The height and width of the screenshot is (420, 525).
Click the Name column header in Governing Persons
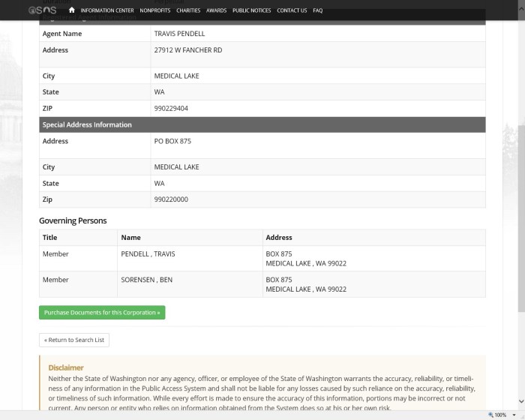pos(131,238)
